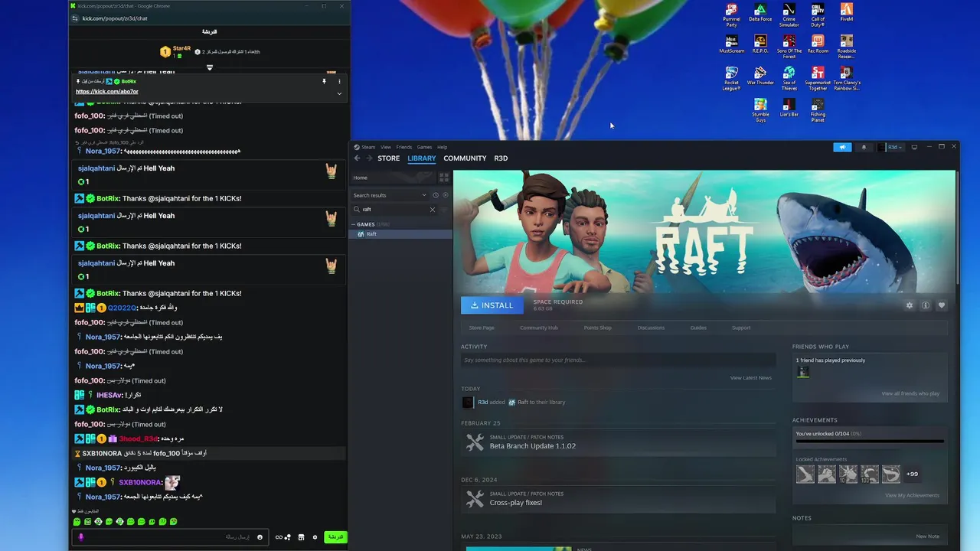Open Sea of Thieves desktop shortcut
Image resolution: width=980 pixels, height=551 pixels.
(x=789, y=79)
